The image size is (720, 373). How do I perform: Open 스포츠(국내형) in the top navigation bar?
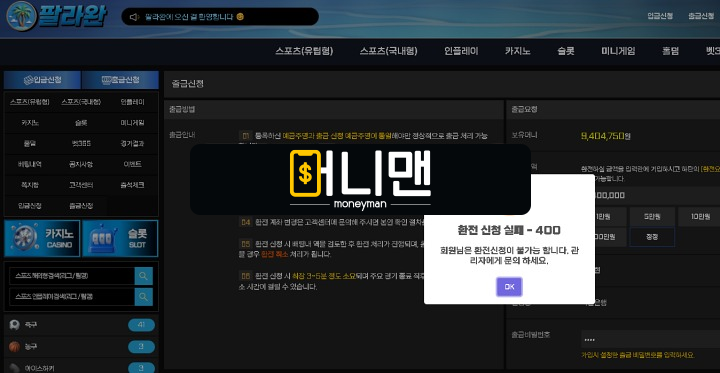click(x=388, y=51)
